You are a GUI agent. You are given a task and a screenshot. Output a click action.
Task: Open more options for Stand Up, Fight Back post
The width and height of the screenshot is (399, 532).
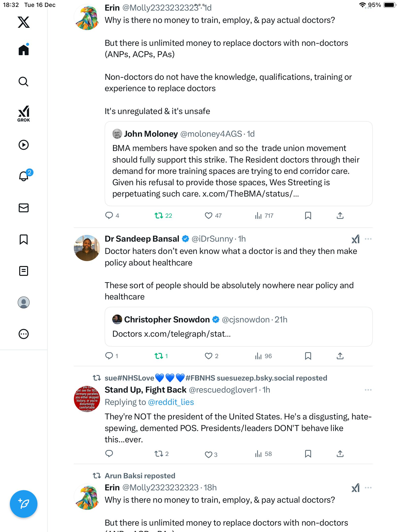pos(368,390)
